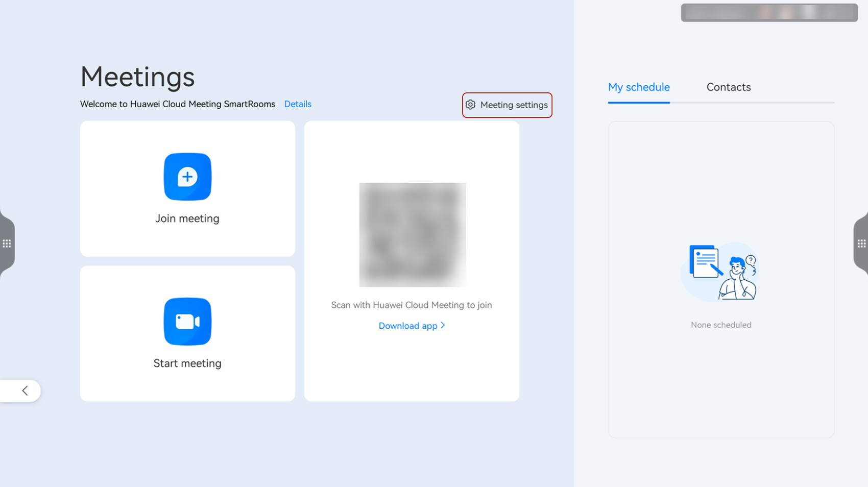Click the None scheduled illustration

[x=720, y=272]
